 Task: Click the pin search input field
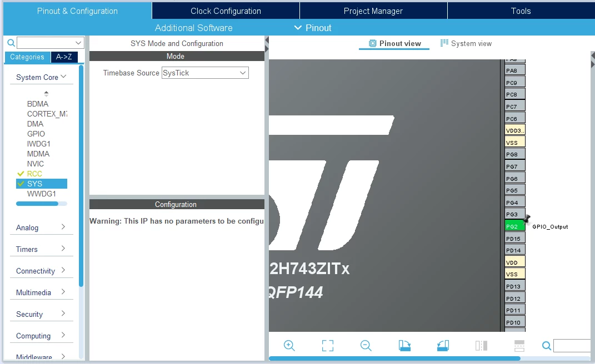[573, 346]
